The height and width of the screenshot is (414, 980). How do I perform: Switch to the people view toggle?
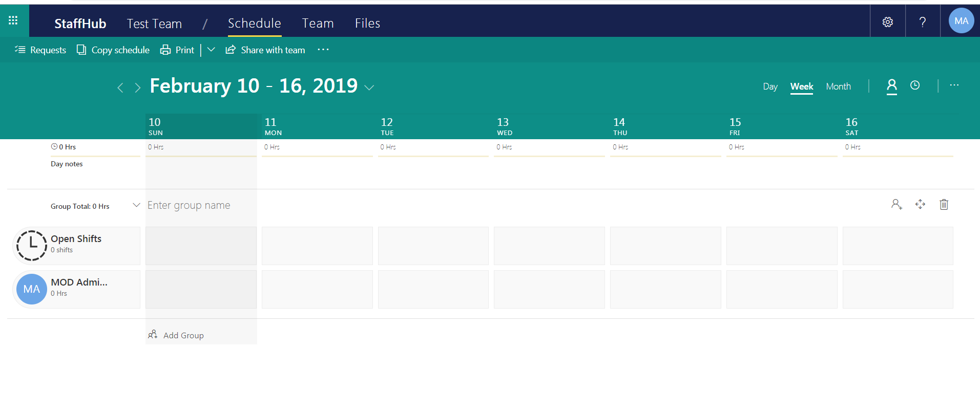pyautogui.click(x=891, y=85)
